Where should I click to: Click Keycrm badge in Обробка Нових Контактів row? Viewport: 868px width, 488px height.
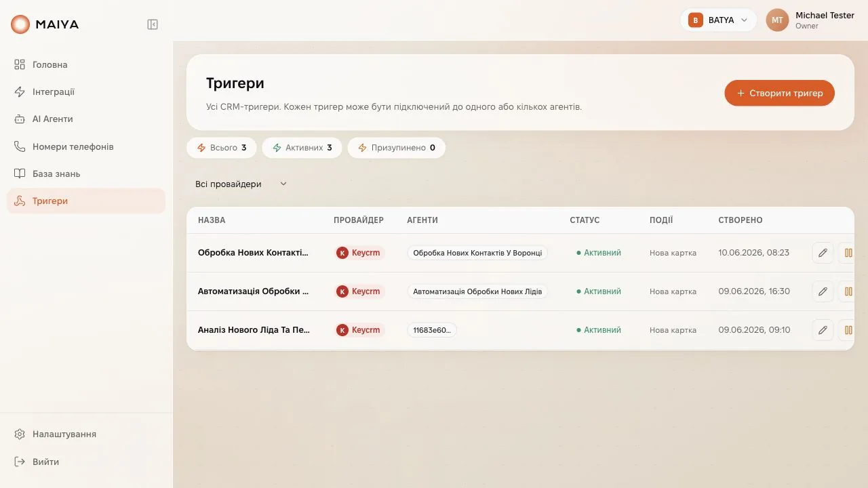(359, 253)
